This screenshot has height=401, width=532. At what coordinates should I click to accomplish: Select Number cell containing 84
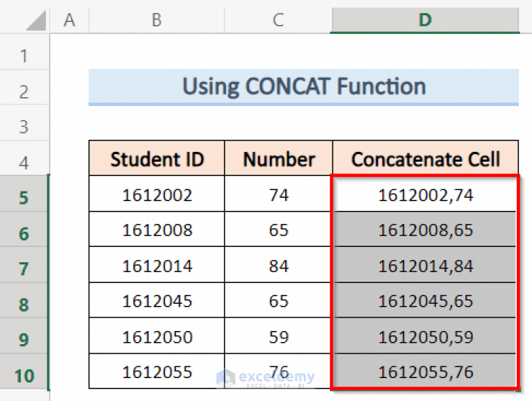coord(279,265)
